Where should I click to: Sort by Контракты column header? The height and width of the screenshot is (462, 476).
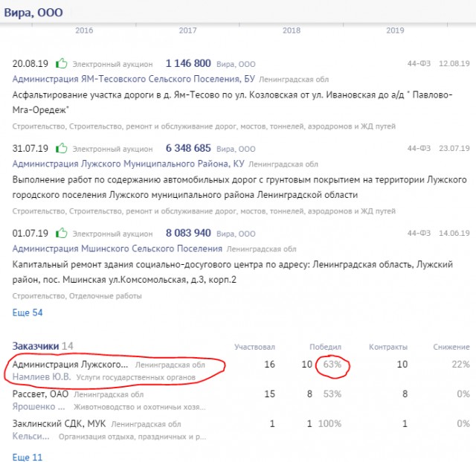point(388,347)
